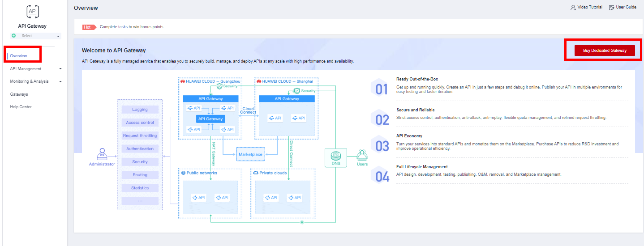Click the DNS icon in diagram
644x246 pixels.
coord(336,156)
